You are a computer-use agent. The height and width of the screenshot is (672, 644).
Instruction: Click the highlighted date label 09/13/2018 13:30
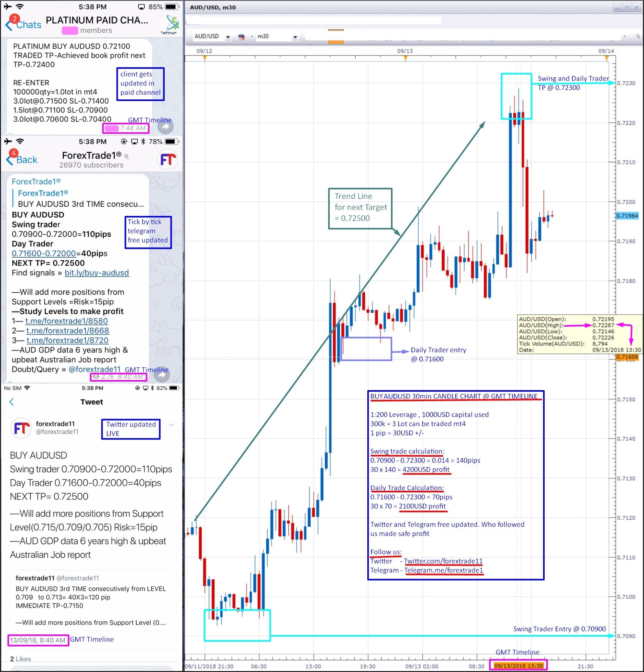click(x=519, y=666)
